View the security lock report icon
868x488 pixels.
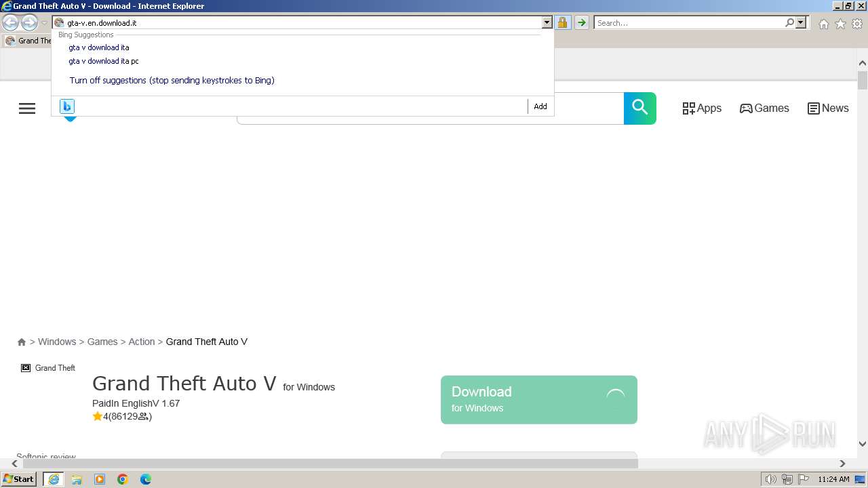click(x=562, y=23)
